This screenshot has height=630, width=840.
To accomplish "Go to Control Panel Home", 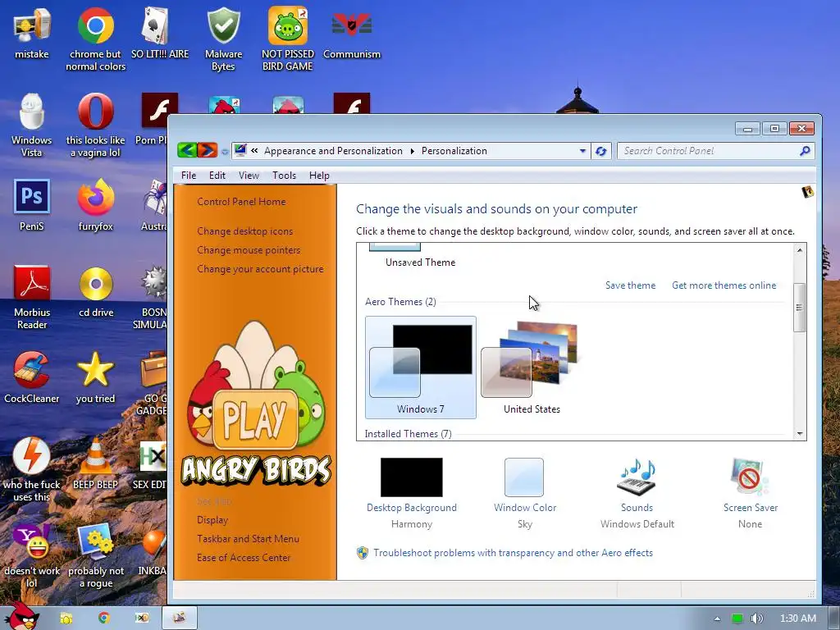I will click(x=241, y=202).
